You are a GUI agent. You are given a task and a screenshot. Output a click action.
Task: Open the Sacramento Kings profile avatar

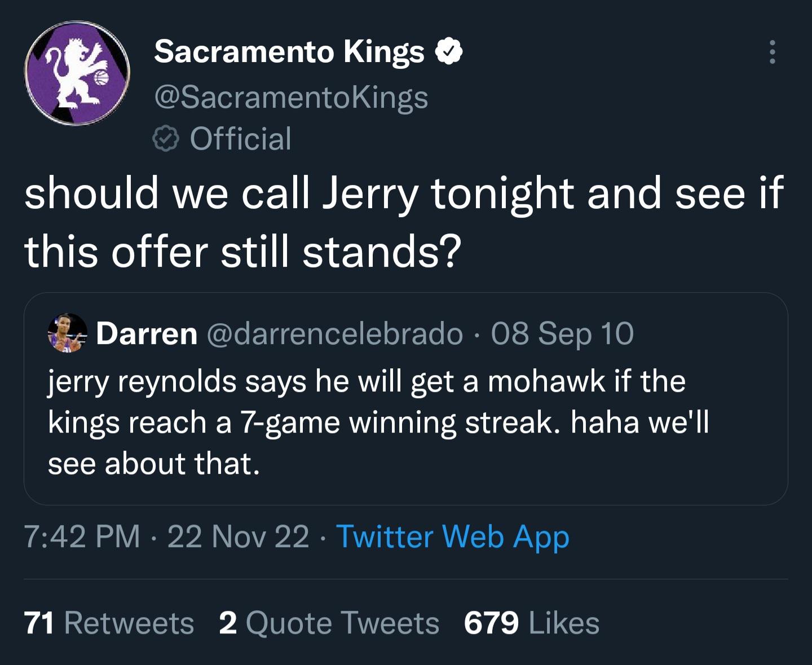point(77,73)
